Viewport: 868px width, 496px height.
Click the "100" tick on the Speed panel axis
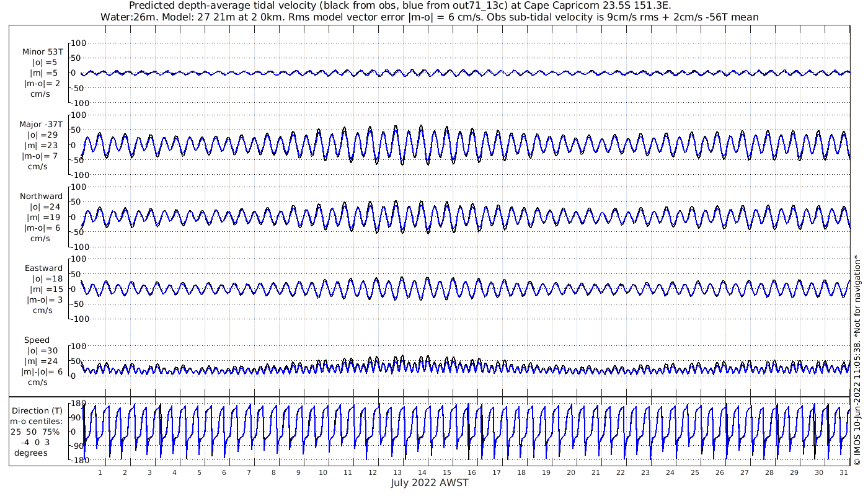(79, 346)
